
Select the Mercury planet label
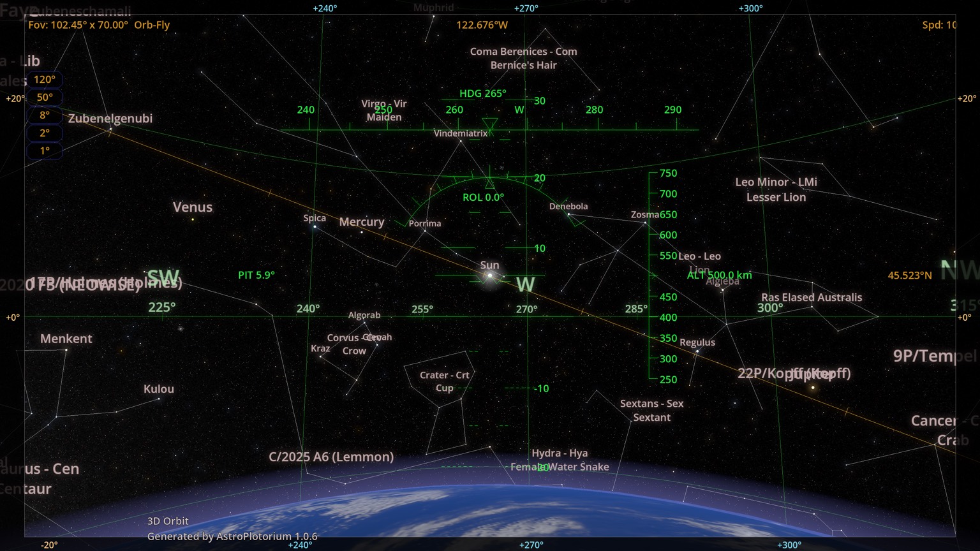pyautogui.click(x=362, y=222)
